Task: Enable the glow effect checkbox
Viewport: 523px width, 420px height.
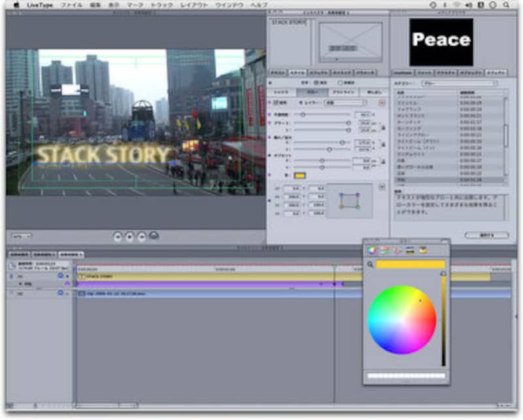Action: 275,103
